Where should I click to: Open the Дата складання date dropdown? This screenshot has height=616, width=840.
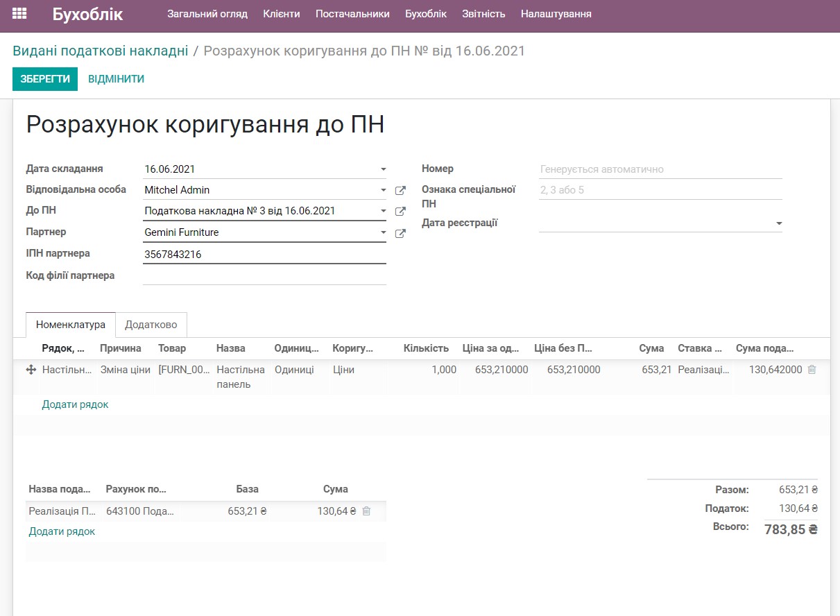(x=383, y=169)
